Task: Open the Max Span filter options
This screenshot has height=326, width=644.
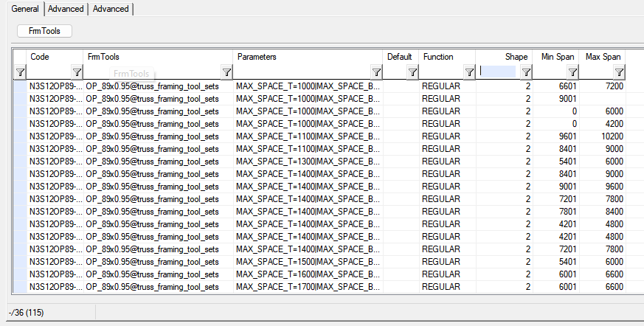Action: 619,72
